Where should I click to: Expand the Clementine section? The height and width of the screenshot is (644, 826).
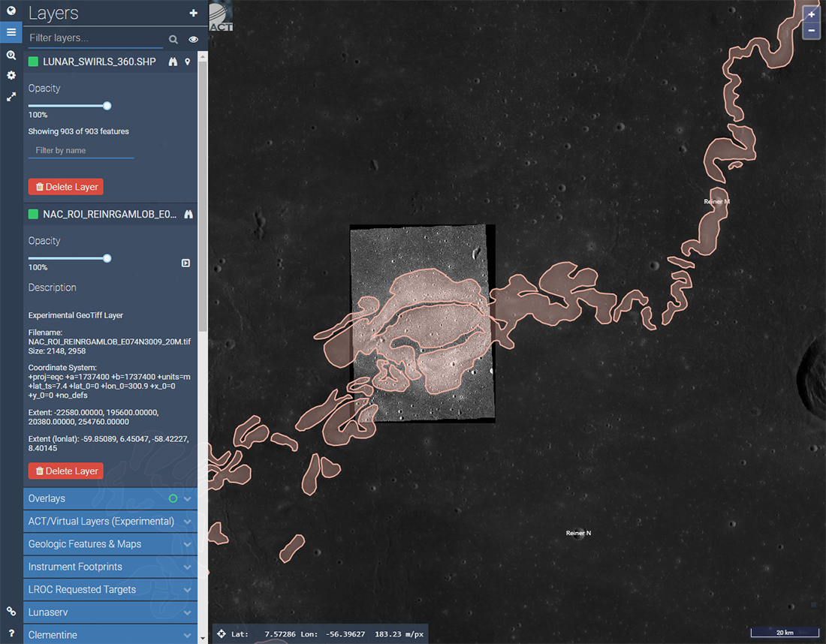point(110,634)
